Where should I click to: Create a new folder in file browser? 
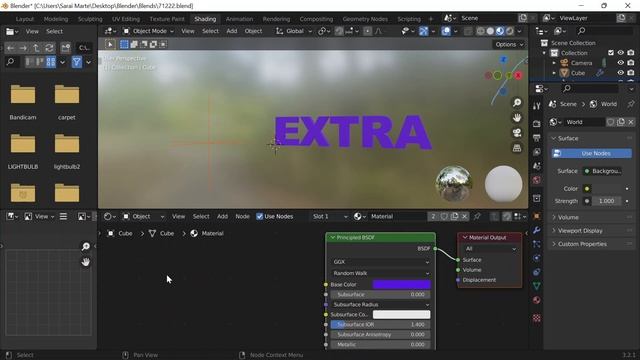pos(66,48)
